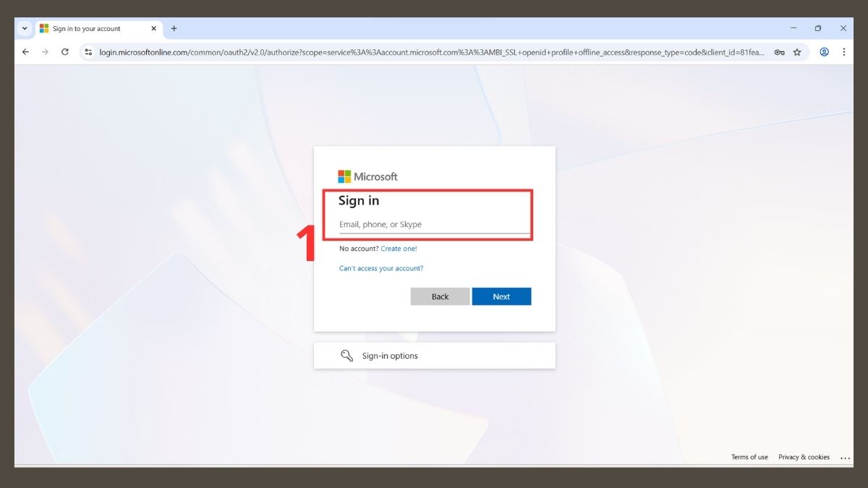Screen dimensions: 868x488
Task: Click the 'Create one!' link
Action: [x=399, y=249]
